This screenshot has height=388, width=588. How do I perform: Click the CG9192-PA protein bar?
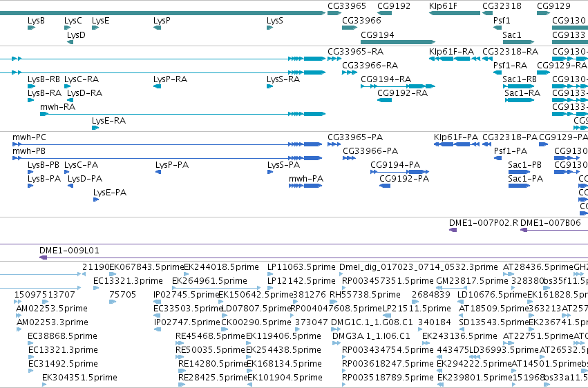point(385,186)
